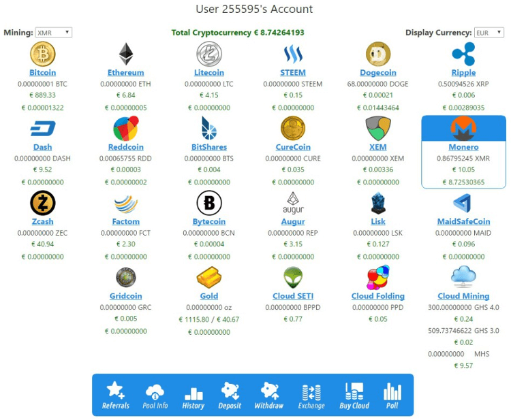
Task: Click the Cloud Folding protein icon
Action: coord(378,278)
